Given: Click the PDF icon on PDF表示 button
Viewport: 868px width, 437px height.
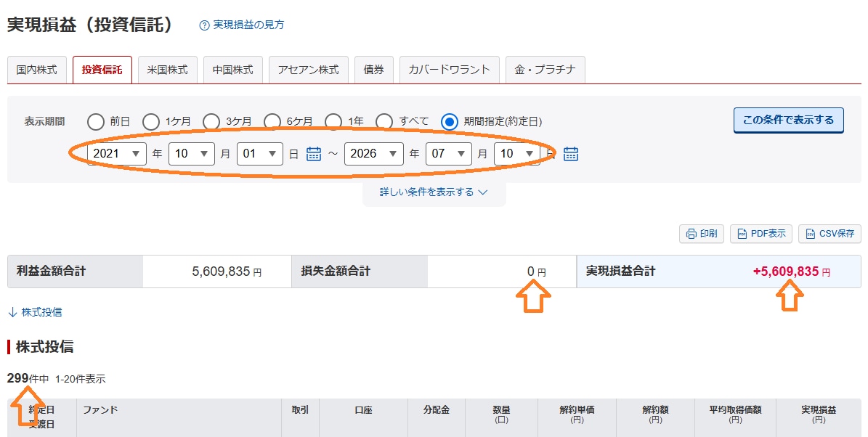Looking at the screenshot, I should 742,234.
